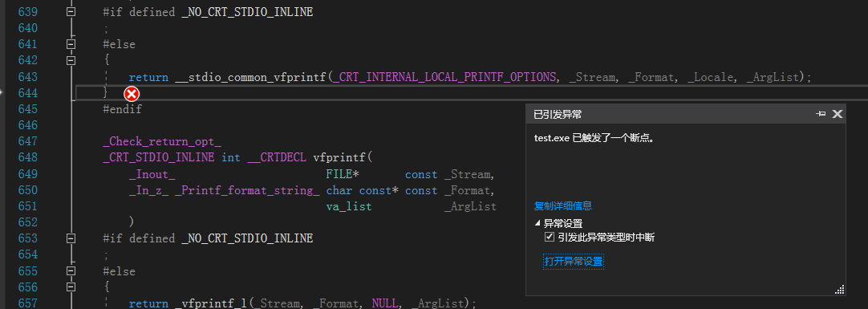Click line number 648 in gutter
This screenshot has width=868, height=309.
click(x=27, y=158)
